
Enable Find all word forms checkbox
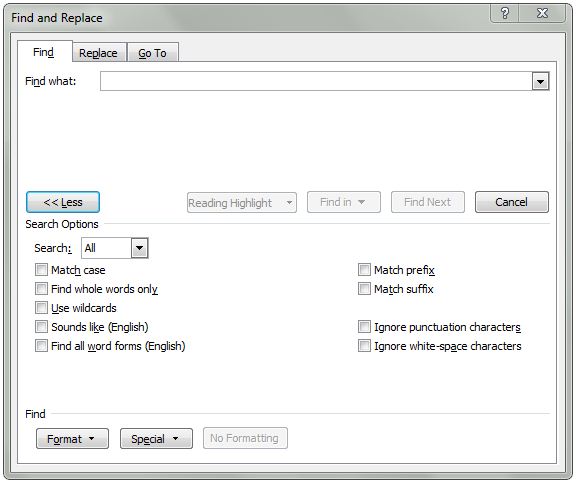point(41,346)
